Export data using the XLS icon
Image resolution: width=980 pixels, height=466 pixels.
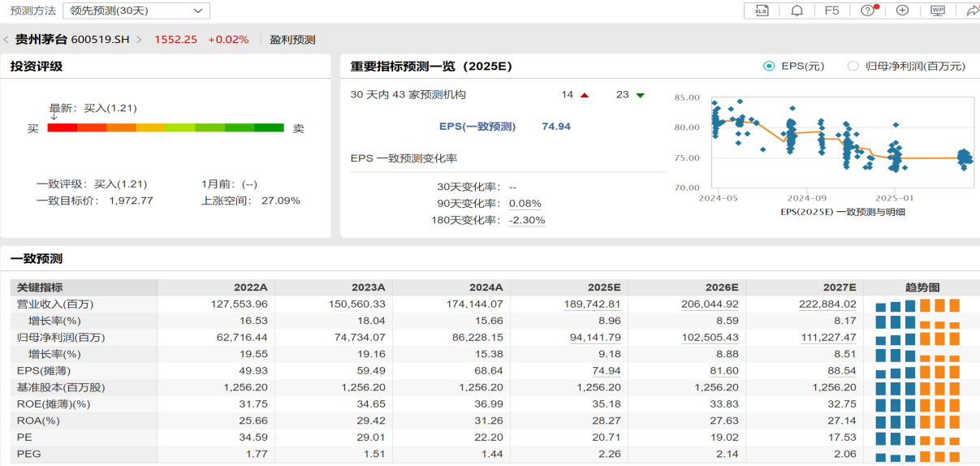(762, 11)
